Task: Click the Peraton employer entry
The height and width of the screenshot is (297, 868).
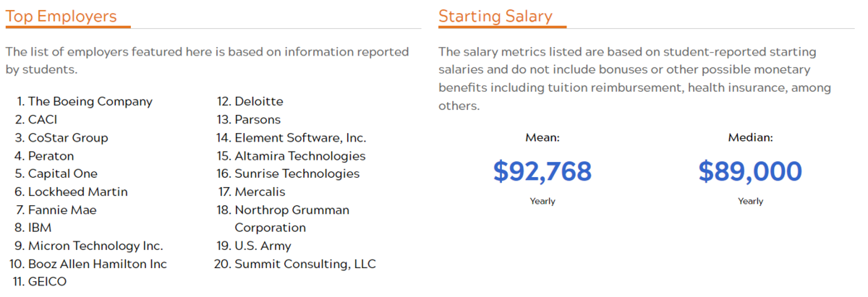Action: pos(51,155)
